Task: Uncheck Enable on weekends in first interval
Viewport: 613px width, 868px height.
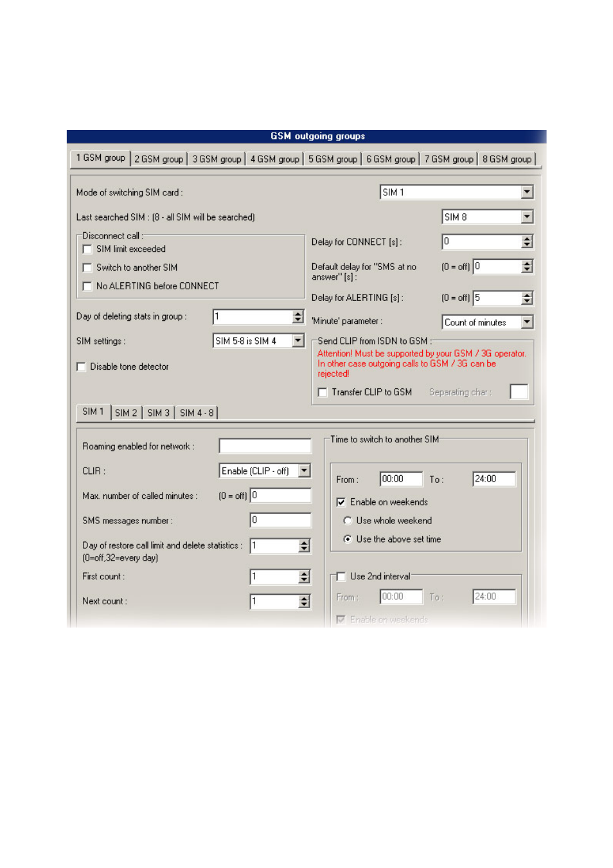Action: (341, 502)
